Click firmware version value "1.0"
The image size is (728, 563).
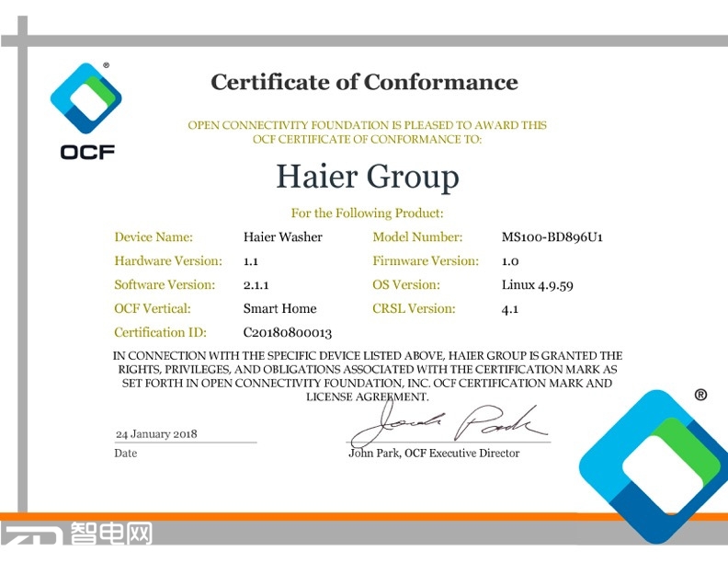tap(510, 261)
